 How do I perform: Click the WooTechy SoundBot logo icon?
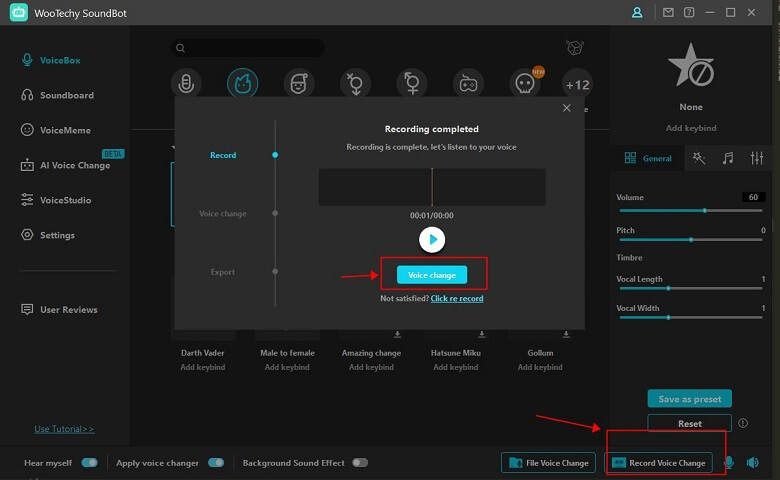click(x=18, y=12)
